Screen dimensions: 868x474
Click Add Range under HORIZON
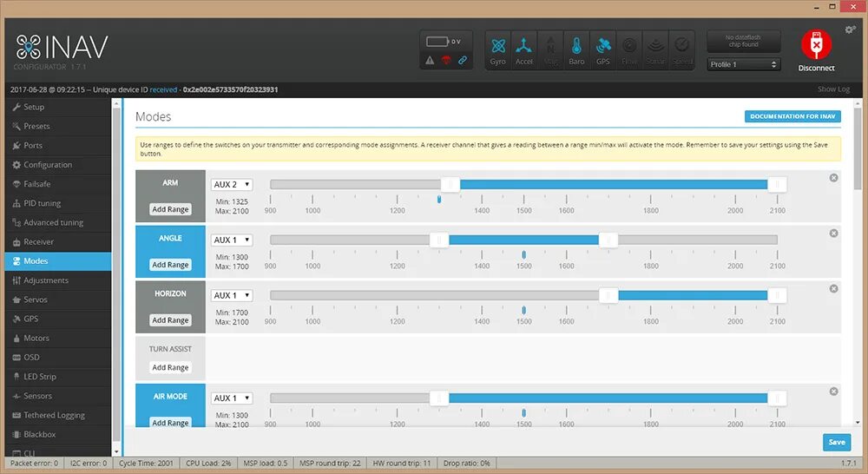(x=170, y=320)
